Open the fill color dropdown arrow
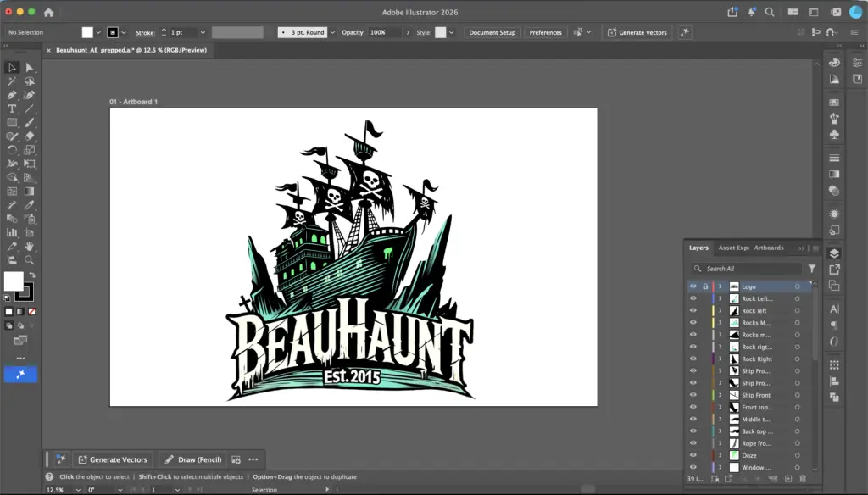868x495 pixels. coord(98,33)
